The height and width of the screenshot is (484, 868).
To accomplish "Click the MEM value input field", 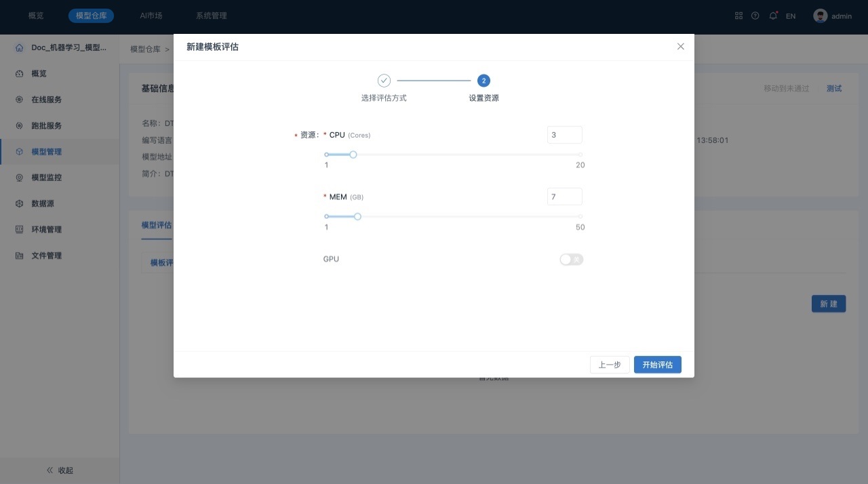I will click(x=564, y=197).
